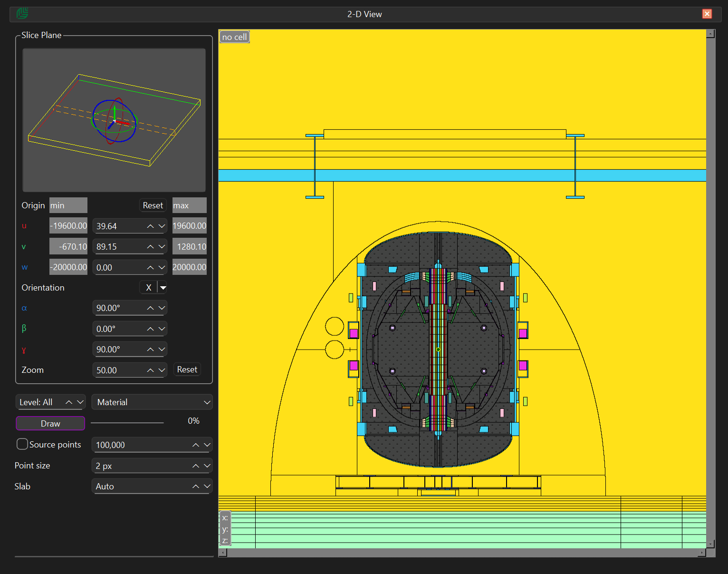
Task: Click the 'no cell' label in view
Action: pos(234,37)
